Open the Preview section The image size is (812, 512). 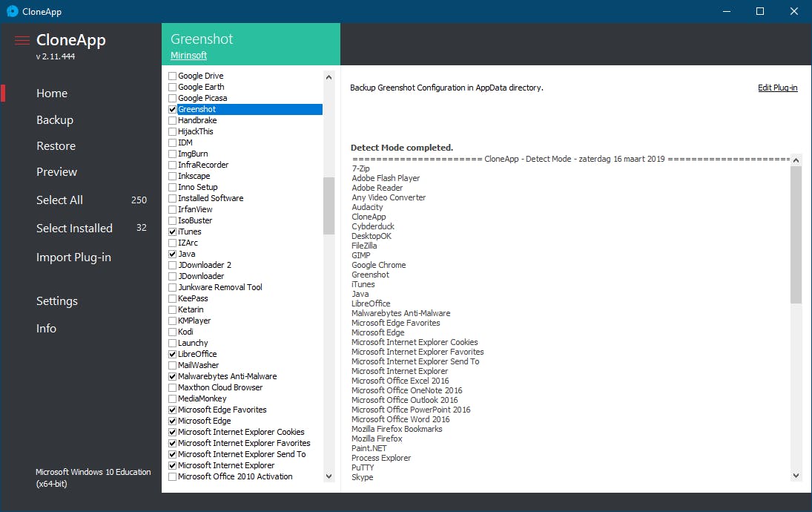tap(56, 172)
